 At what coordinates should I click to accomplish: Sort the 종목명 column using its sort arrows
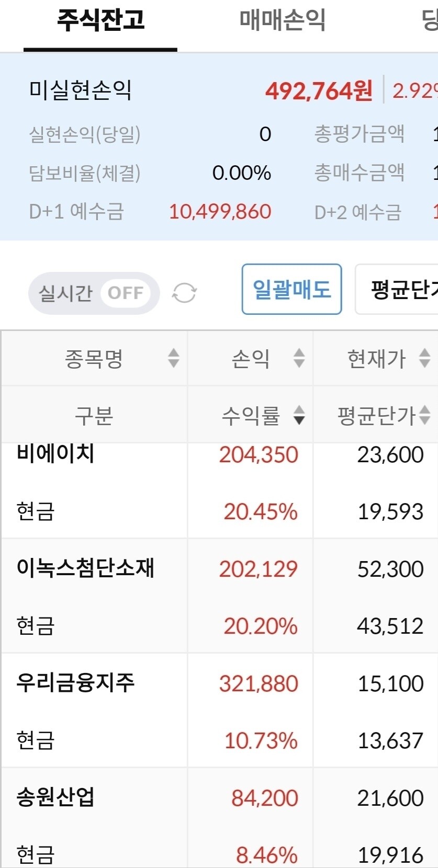[x=173, y=359]
